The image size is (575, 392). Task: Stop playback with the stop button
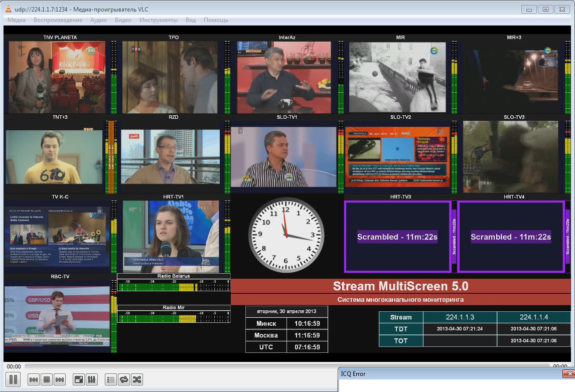[x=47, y=380]
